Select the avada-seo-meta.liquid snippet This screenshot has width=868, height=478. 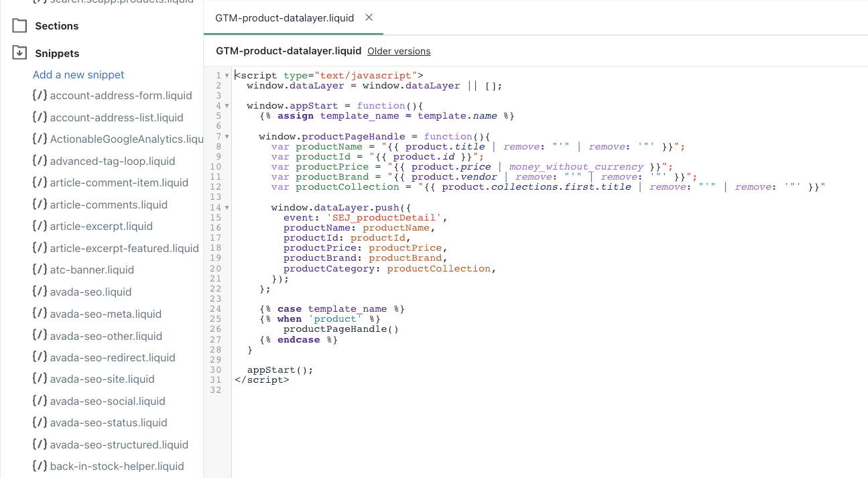(x=104, y=314)
